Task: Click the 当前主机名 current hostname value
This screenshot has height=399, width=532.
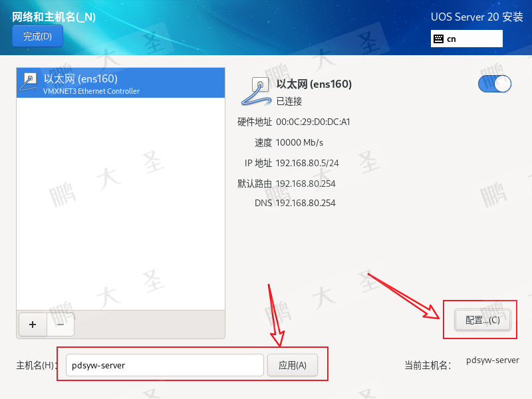Action: point(493,360)
